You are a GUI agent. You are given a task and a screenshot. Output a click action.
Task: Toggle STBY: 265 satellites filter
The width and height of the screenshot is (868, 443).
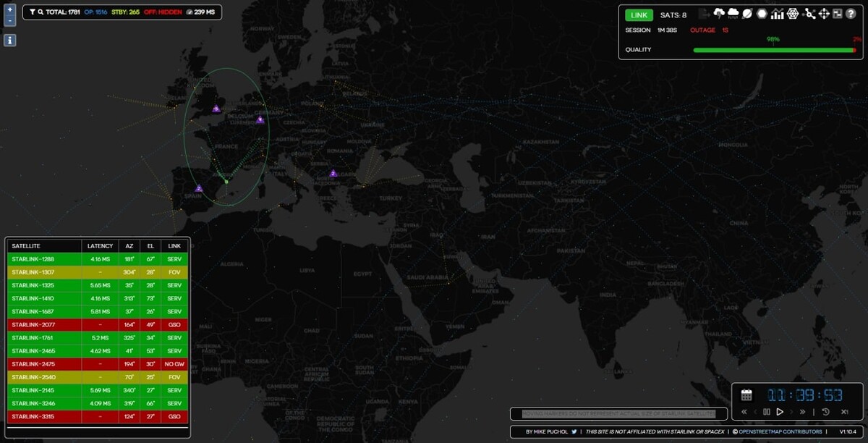[x=125, y=12]
